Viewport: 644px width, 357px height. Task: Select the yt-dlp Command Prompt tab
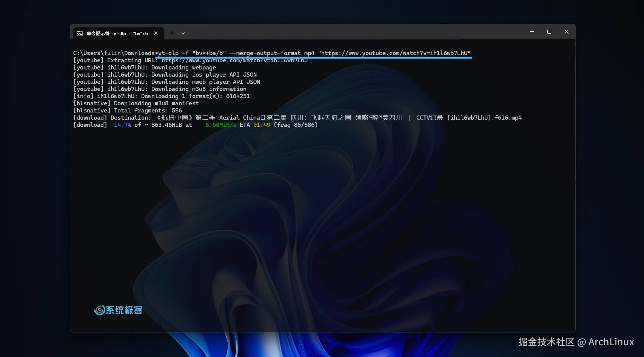point(118,33)
